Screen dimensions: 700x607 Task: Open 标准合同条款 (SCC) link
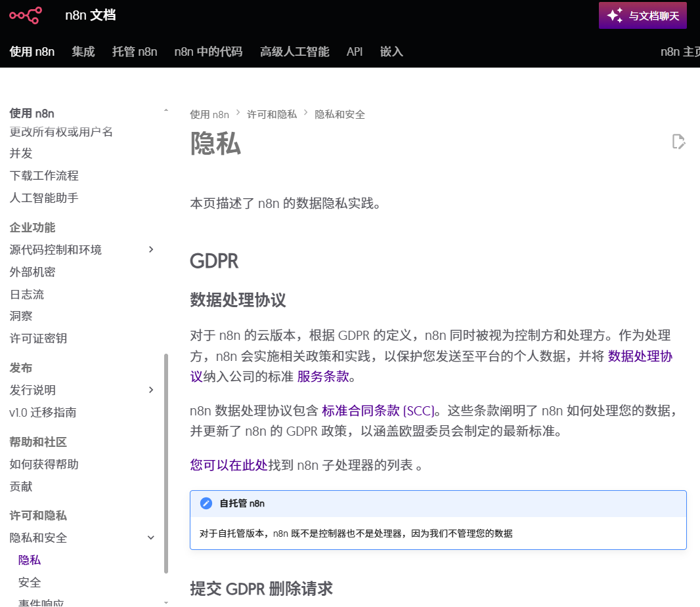[378, 410]
